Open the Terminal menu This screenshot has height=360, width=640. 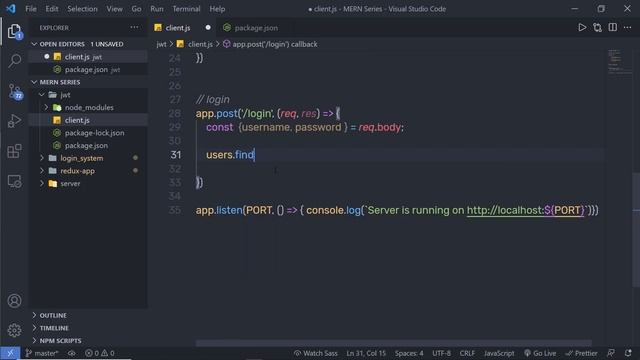click(186, 9)
